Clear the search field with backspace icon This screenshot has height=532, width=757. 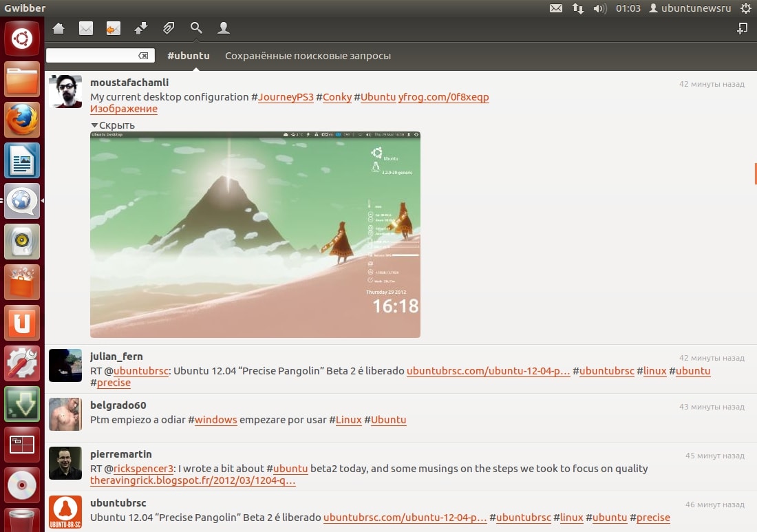tap(143, 56)
